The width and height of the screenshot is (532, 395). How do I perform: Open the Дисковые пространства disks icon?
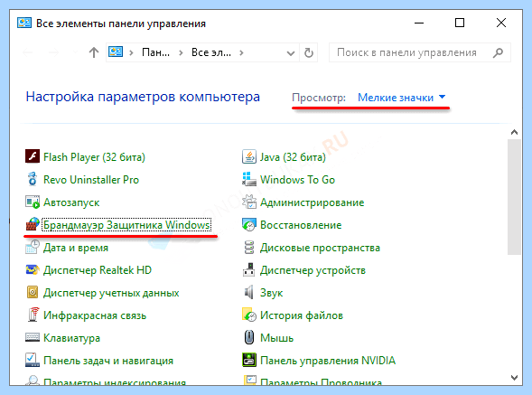(x=249, y=247)
